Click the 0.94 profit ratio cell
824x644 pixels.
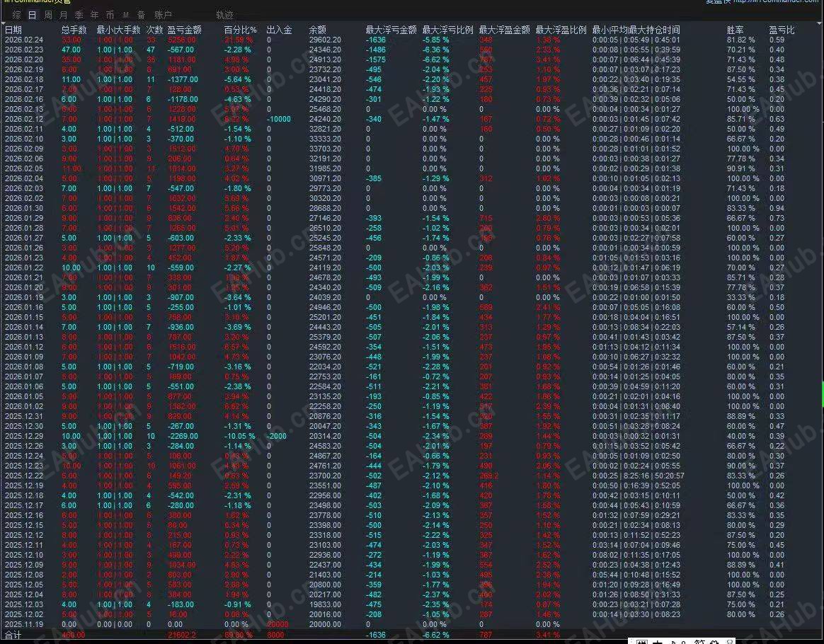pyautogui.click(x=777, y=209)
